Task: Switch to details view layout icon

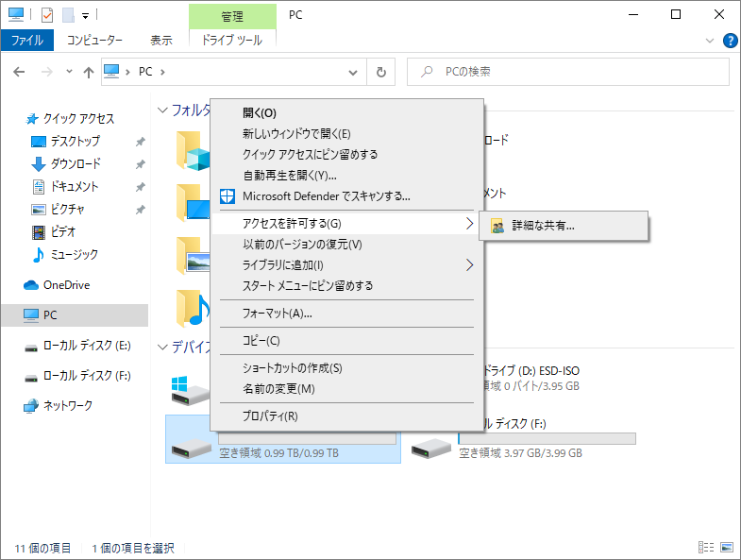Action: 706,547
